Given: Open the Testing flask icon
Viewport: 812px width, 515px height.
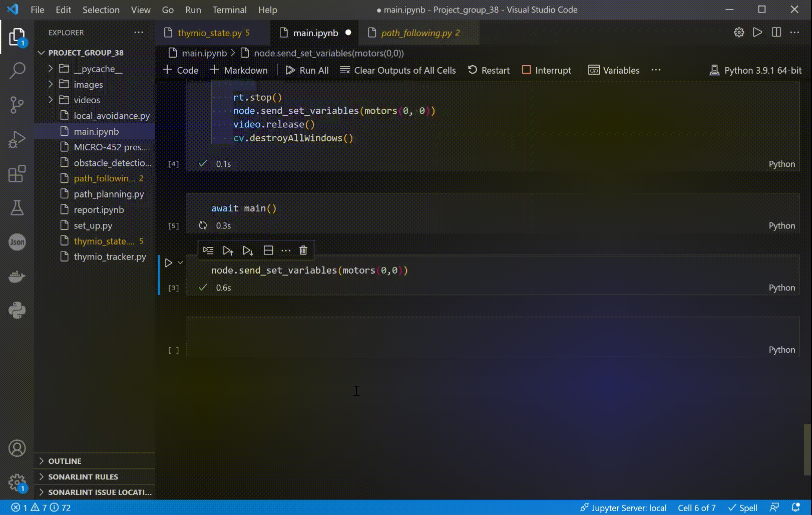Looking at the screenshot, I should pyautogui.click(x=17, y=208).
